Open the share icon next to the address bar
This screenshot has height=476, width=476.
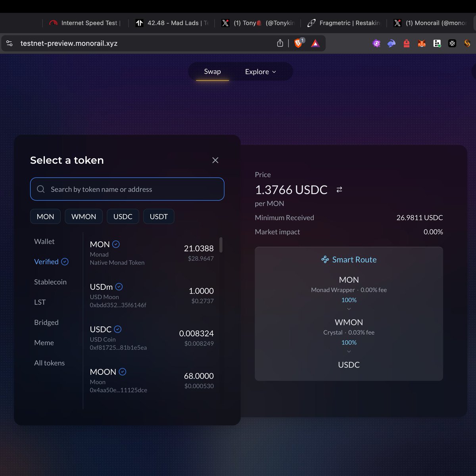tap(280, 43)
